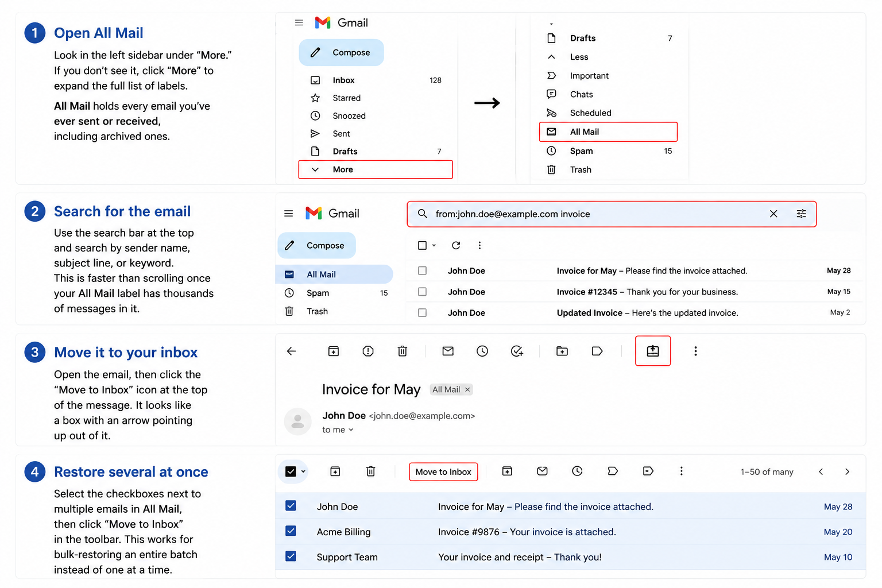Screen dimensions: 882x588
Task: Expand the "to me" recipient details arrow
Action: (x=351, y=430)
